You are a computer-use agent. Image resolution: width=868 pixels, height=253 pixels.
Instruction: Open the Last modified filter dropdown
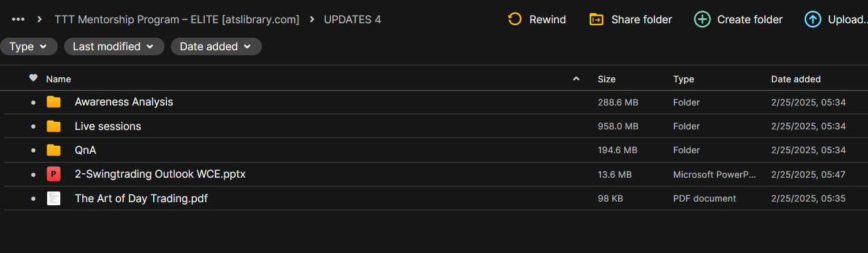(114, 46)
